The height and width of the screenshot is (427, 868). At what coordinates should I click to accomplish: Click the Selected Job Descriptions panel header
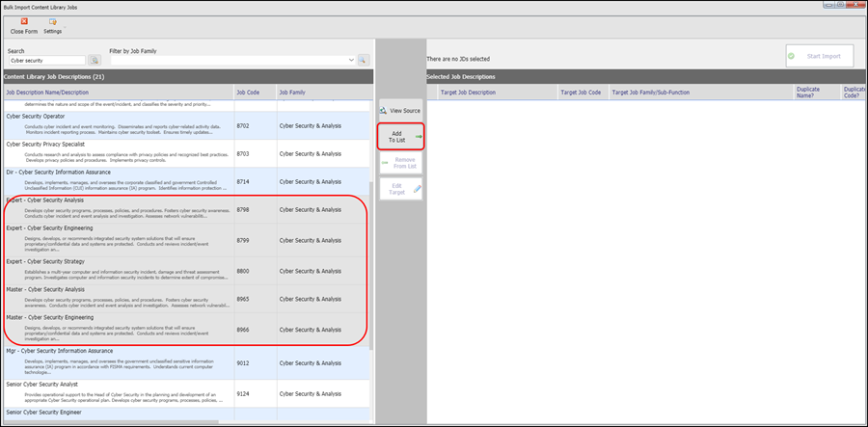click(x=645, y=76)
